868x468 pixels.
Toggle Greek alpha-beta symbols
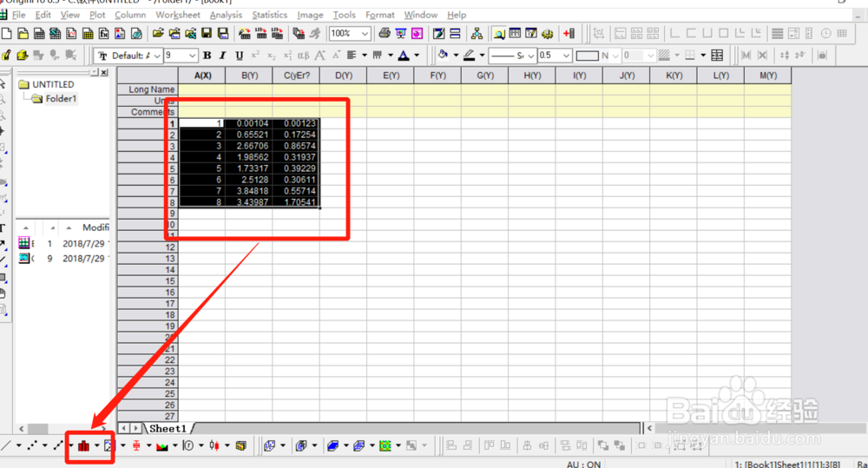pos(303,56)
